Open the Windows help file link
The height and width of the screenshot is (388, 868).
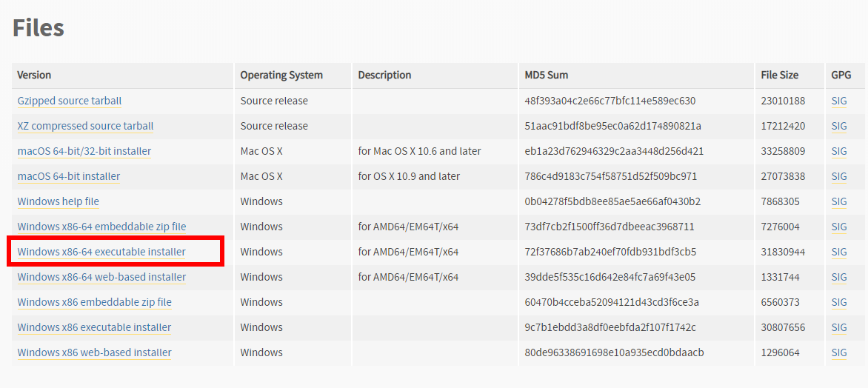pyautogui.click(x=58, y=201)
